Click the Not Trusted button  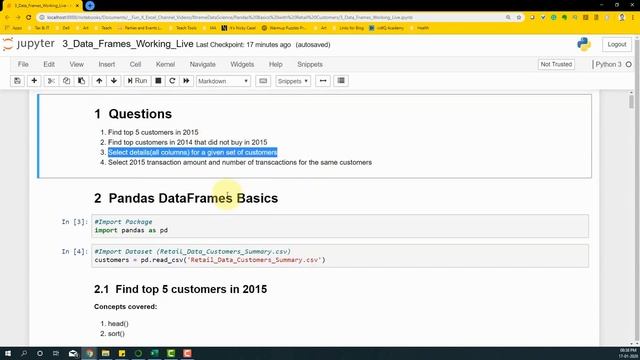(556, 64)
